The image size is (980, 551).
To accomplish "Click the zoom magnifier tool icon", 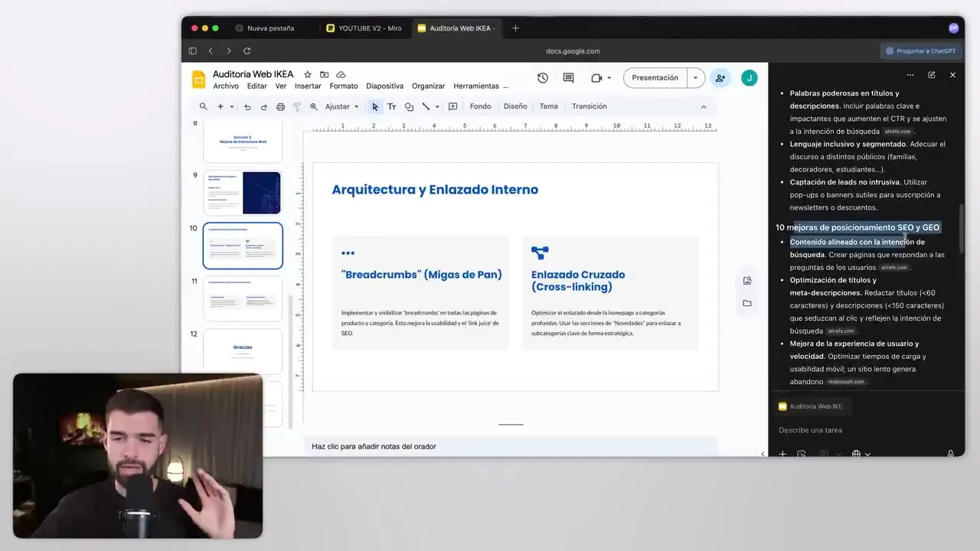I will point(314,107).
